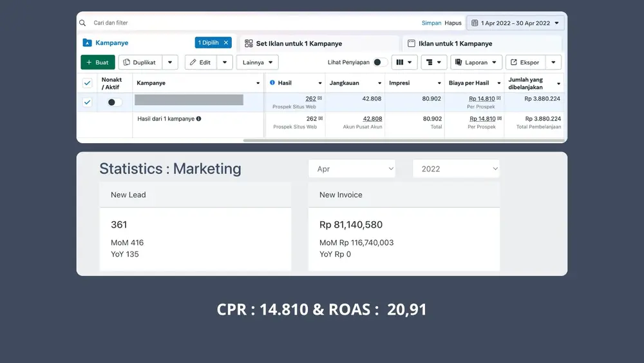
Task: Open the Impresi column dropdown arrow
Action: pyautogui.click(x=439, y=83)
